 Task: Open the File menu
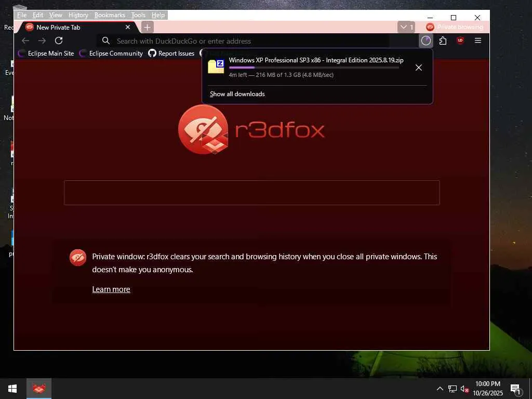click(x=22, y=15)
